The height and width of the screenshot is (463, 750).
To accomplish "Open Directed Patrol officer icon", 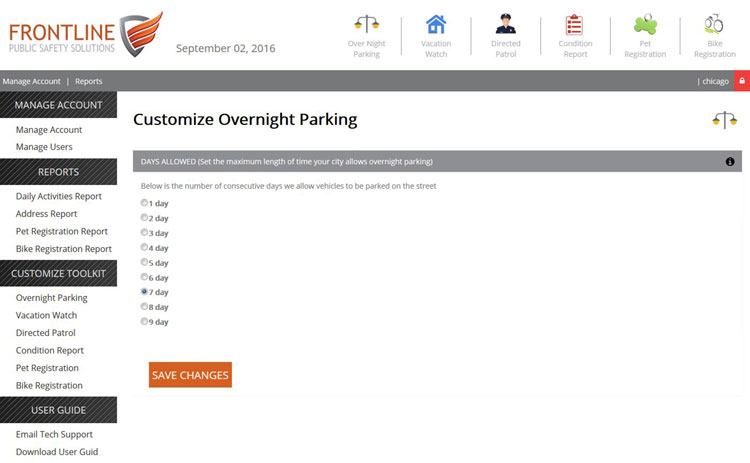I will [x=506, y=23].
